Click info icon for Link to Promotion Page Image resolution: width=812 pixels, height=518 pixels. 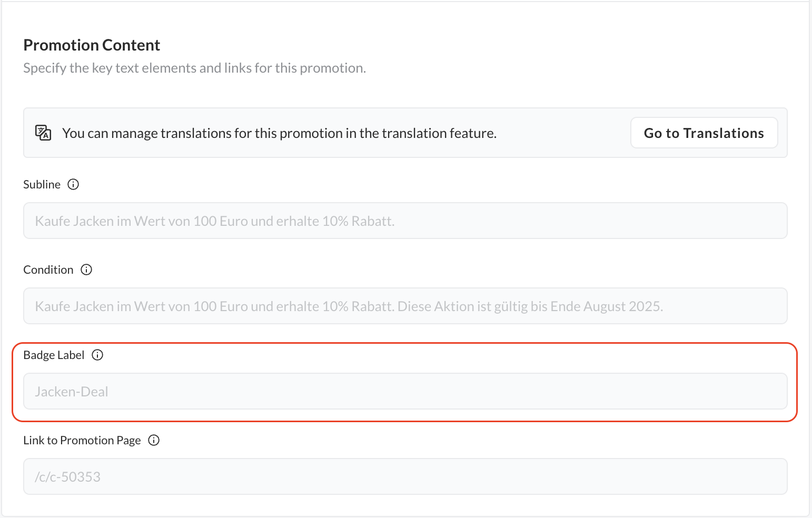click(x=154, y=440)
